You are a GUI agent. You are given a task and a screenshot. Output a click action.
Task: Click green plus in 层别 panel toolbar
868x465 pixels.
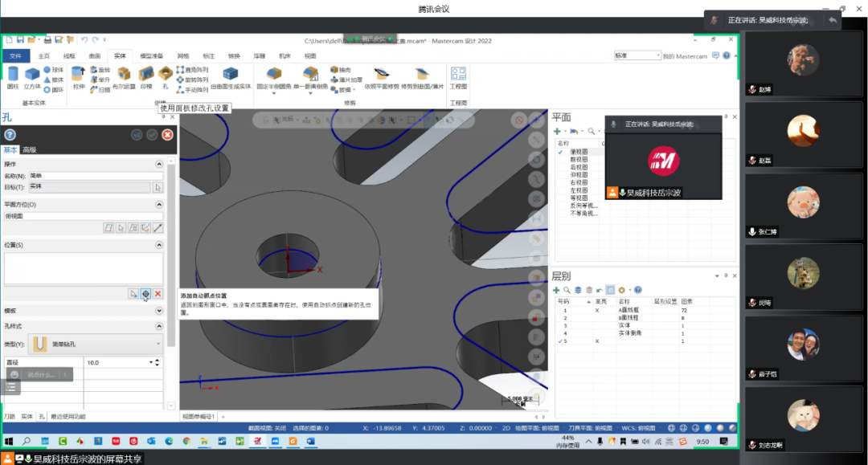click(x=556, y=290)
